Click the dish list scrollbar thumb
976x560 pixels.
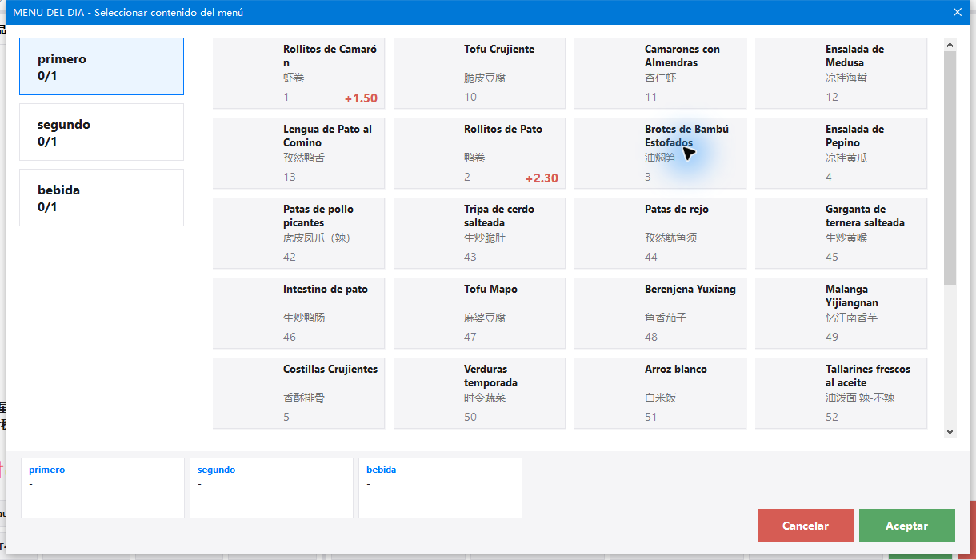point(950,168)
